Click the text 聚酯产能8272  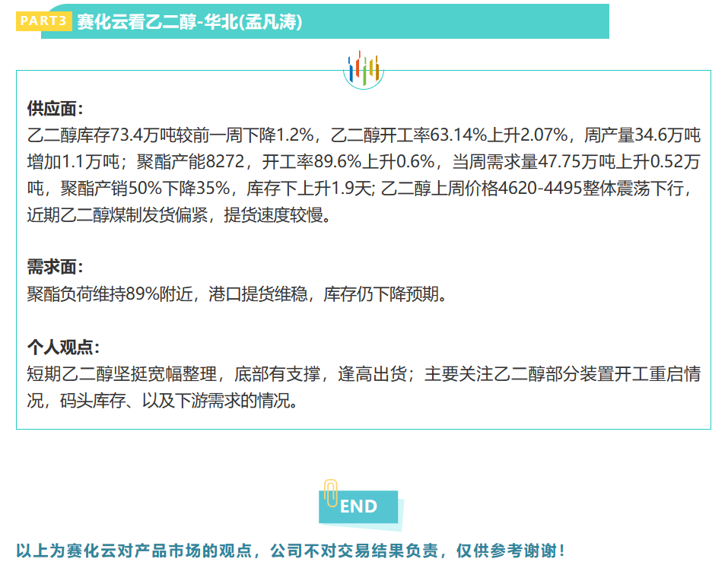click(190, 161)
